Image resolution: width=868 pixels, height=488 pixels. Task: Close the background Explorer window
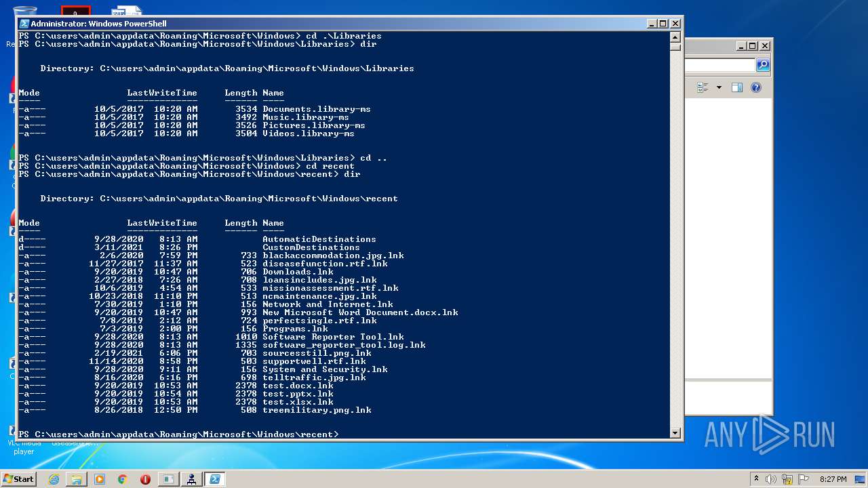[x=765, y=46]
